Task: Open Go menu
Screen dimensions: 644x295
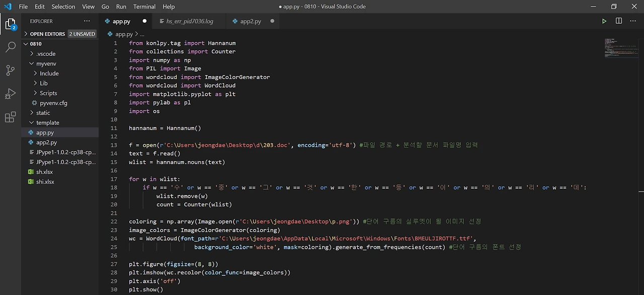Action: (105, 7)
